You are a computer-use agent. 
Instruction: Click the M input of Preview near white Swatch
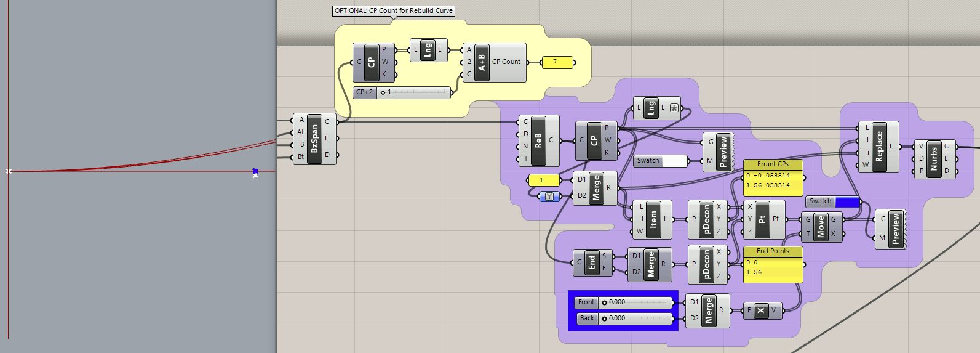tap(711, 161)
